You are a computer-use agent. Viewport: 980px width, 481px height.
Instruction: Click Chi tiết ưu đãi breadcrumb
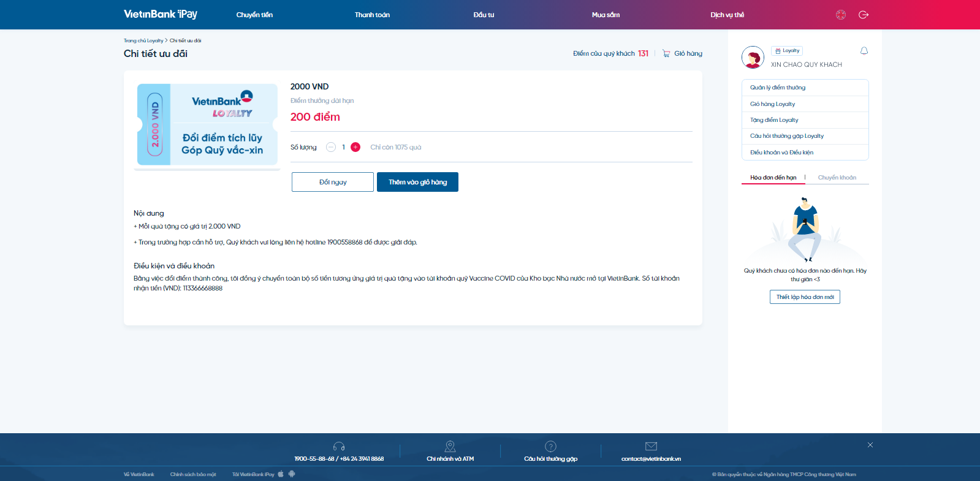coord(185,40)
